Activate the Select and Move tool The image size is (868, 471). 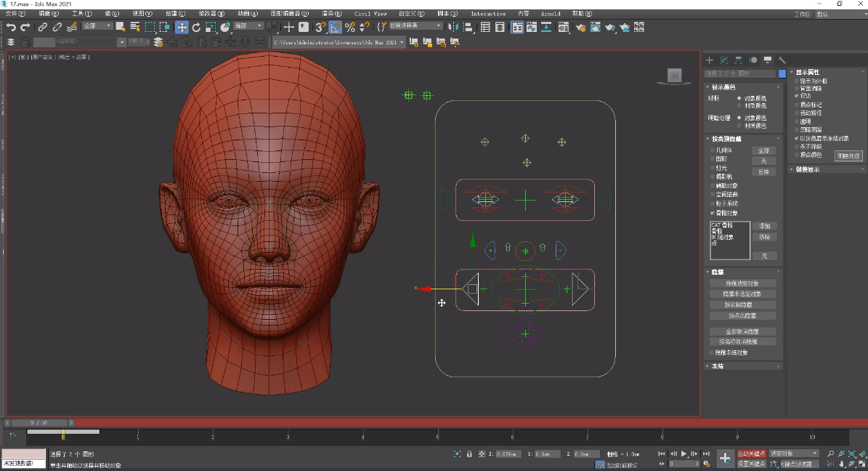coord(182,27)
